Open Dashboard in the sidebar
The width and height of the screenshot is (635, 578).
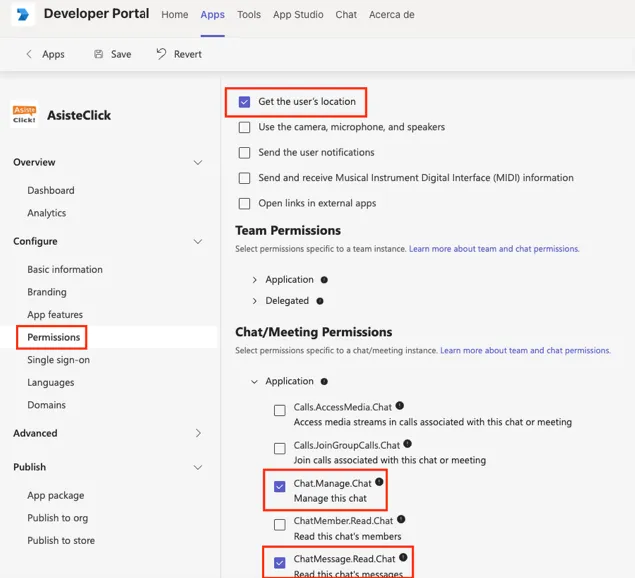[51, 190]
